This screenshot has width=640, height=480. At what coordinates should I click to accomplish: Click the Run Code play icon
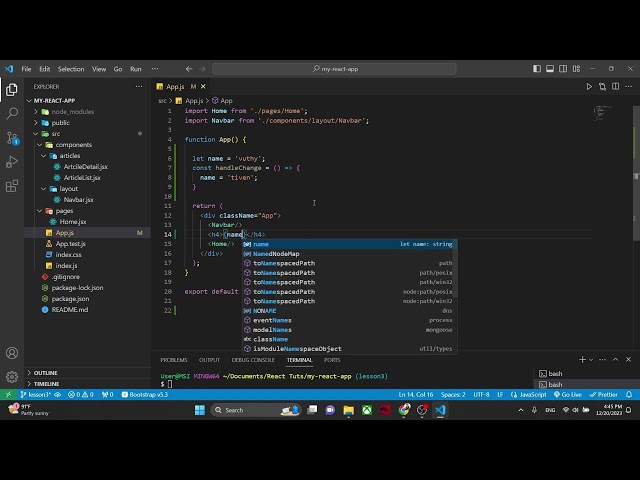coord(589,87)
